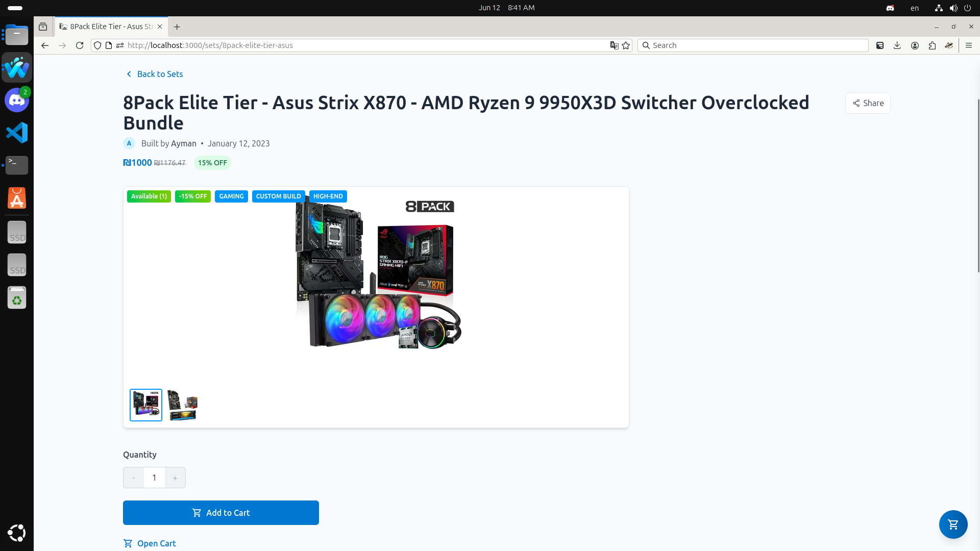Open the recent tabs list button
980x551 pixels.
(x=43, y=27)
